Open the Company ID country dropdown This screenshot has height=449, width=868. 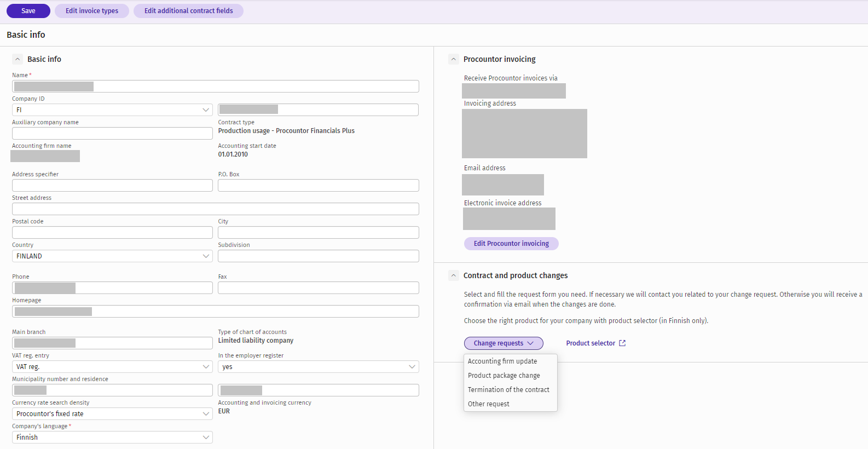(112, 110)
